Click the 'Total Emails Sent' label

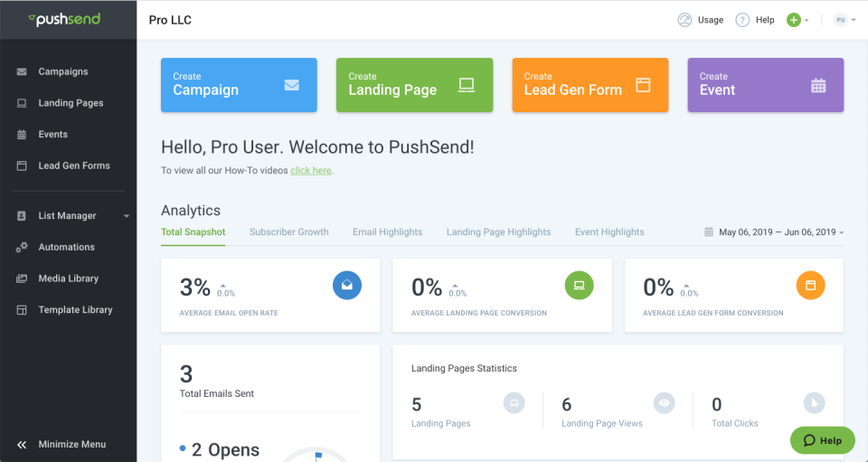tap(217, 394)
